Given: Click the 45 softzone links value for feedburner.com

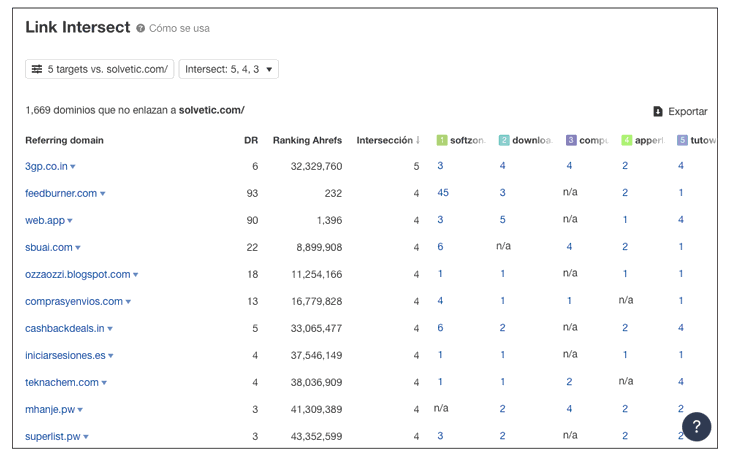Looking at the screenshot, I should [443, 193].
